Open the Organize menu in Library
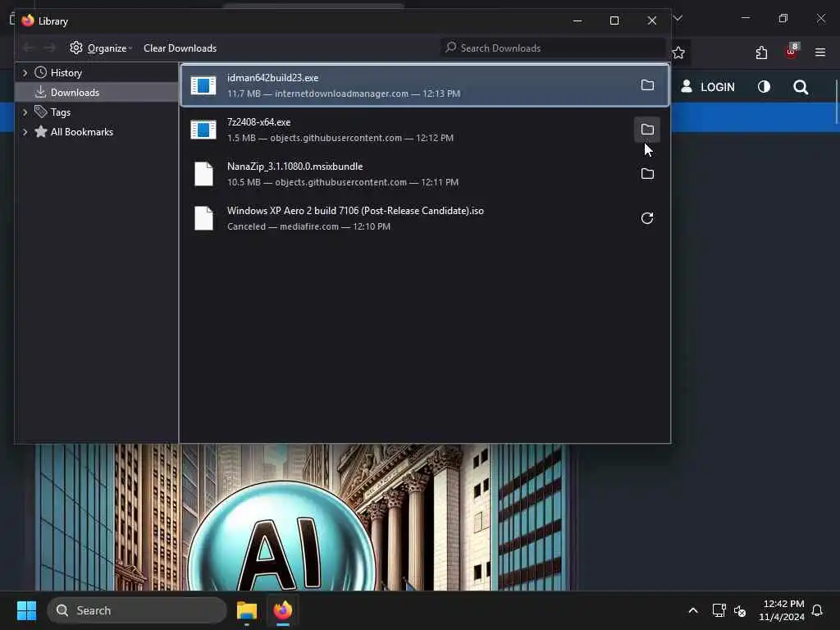This screenshot has width=840, height=630. pyautogui.click(x=101, y=48)
